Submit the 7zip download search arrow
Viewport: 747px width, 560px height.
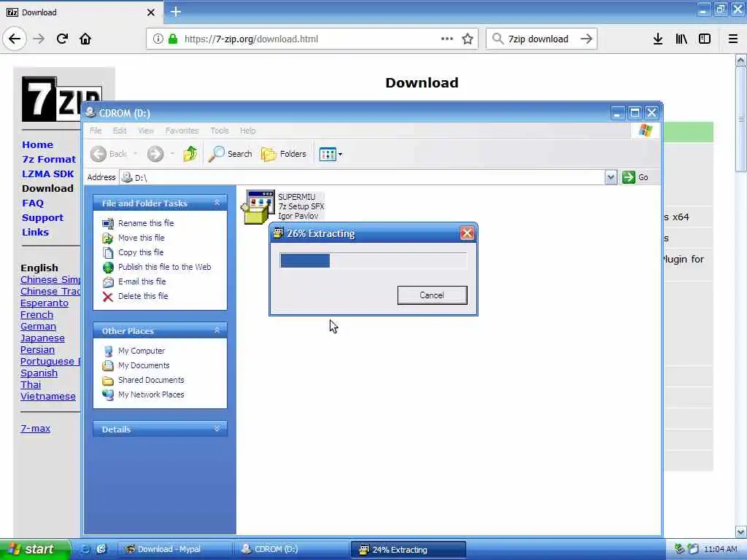[587, 39]
